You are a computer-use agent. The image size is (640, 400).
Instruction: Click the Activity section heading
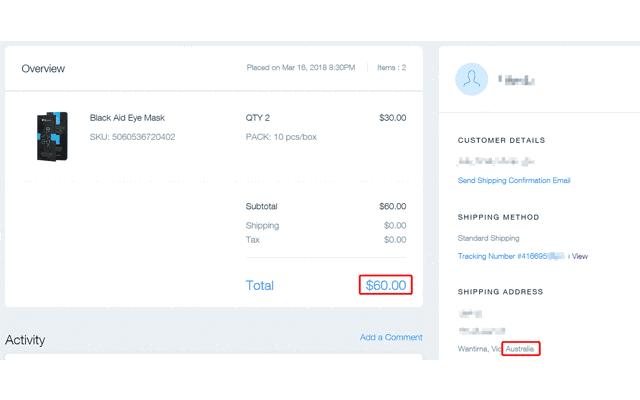click(x=25, y=340)
